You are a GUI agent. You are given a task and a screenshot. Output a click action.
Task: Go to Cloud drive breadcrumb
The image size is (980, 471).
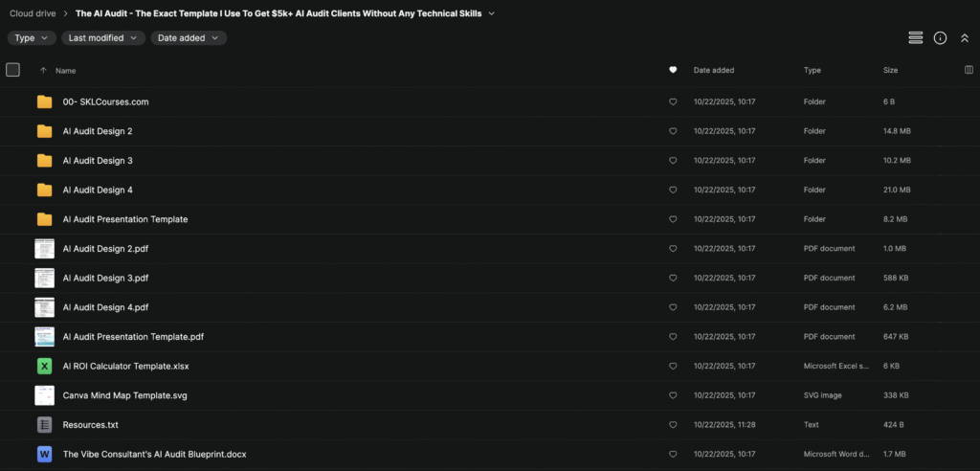tap(31, 13)
